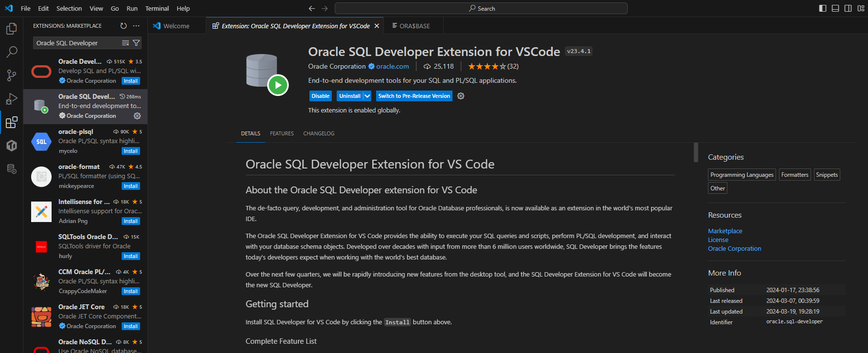Toggle secondary side bar layout icon

(x=848, y=8)
